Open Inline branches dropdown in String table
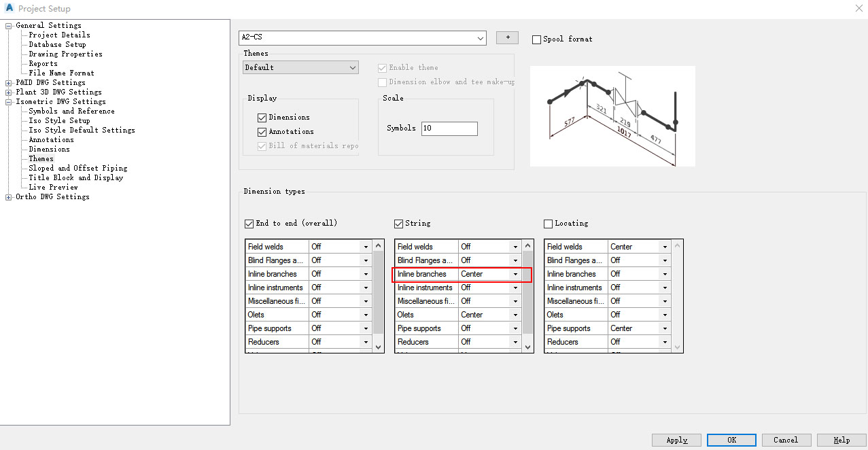Screen dimensions: 868x450 click(515, 274)
